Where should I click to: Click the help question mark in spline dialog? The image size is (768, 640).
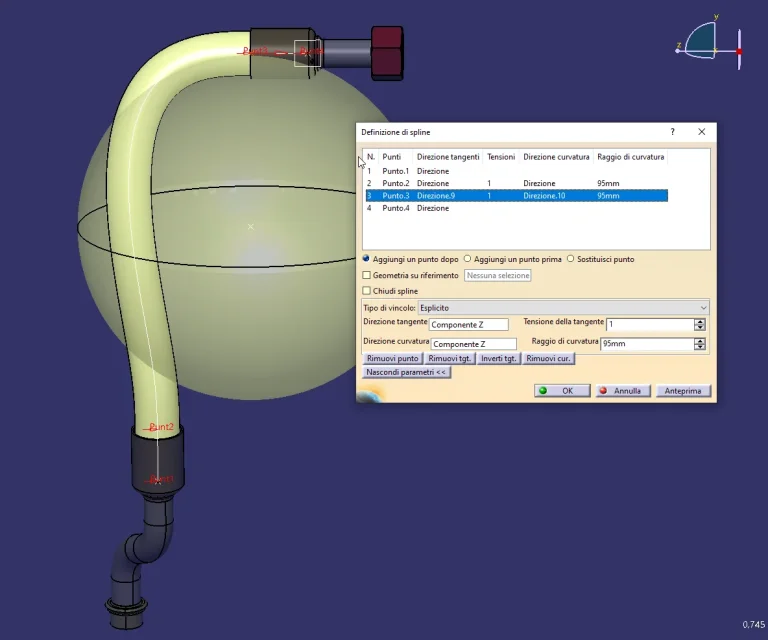click(672, 132)
